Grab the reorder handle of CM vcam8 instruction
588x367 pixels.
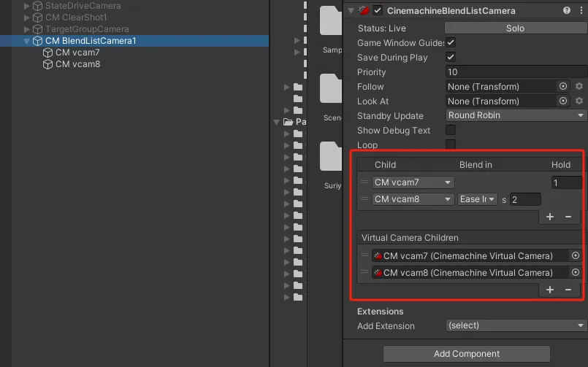tap(364, 199)
